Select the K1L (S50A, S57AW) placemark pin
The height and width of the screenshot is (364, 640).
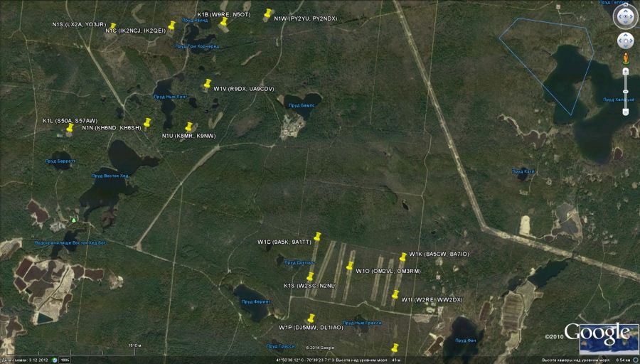tap(70, 129)
